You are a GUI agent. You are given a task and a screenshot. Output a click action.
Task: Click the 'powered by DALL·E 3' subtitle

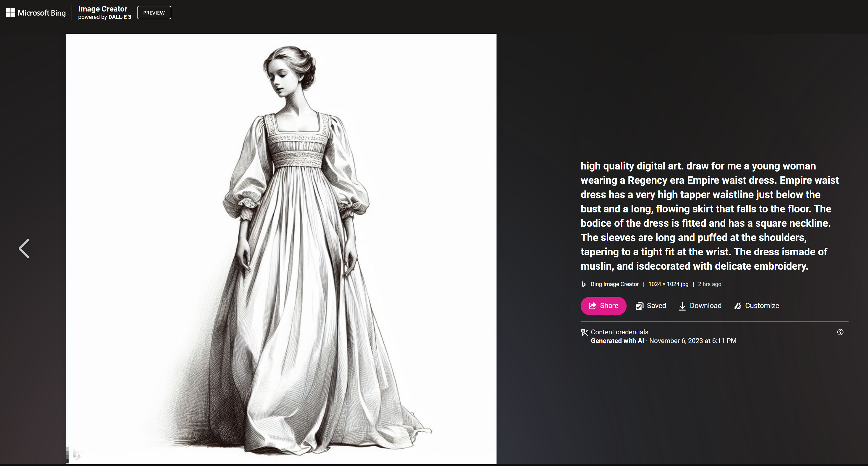tap(105, 17)
